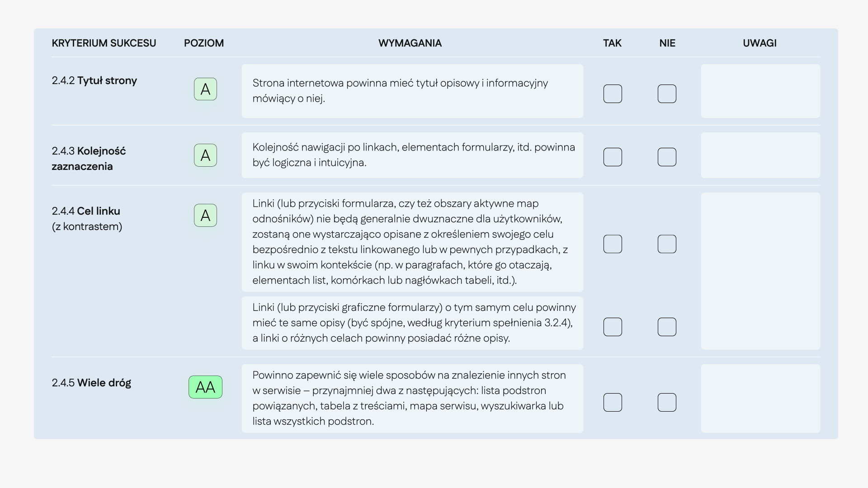Check TAK for 2.4.3 Kolejność zaznaczenia
Image resolution: width=868 pixels, height=488 pixels.
pyautogui.click(x=613, y=157)
